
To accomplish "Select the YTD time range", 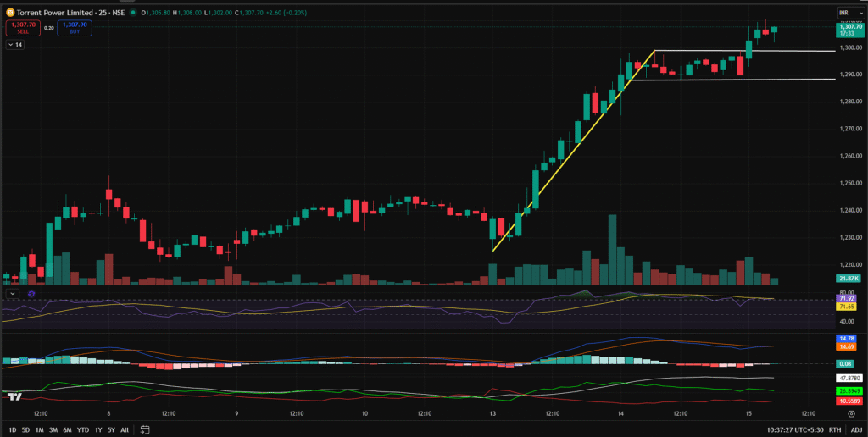I will point(82,429).
